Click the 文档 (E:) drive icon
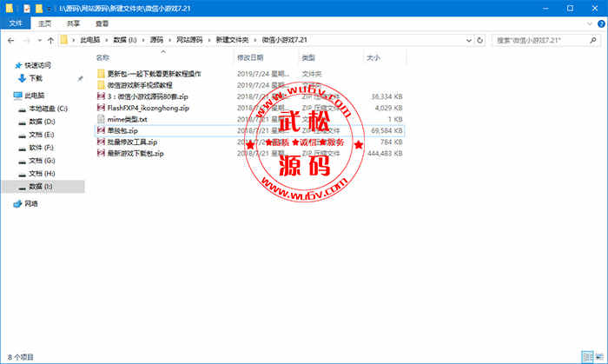The image size is (608, 364). pyautogui.click(x=23, y=136)
